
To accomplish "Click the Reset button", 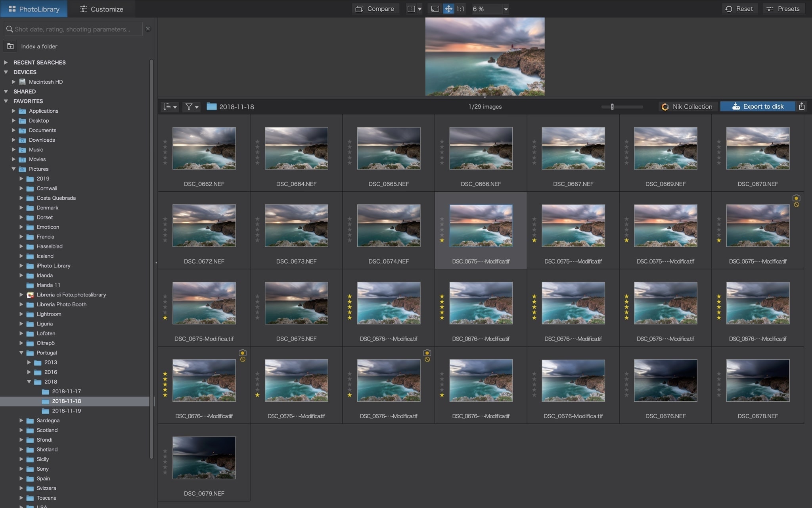I will 739,9.
